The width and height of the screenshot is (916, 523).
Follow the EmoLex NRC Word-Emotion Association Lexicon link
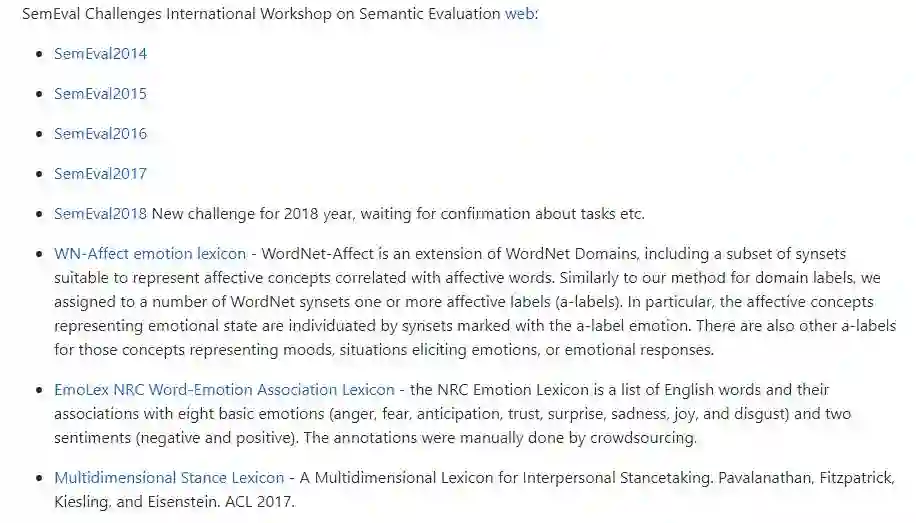[x=225, y=389]
